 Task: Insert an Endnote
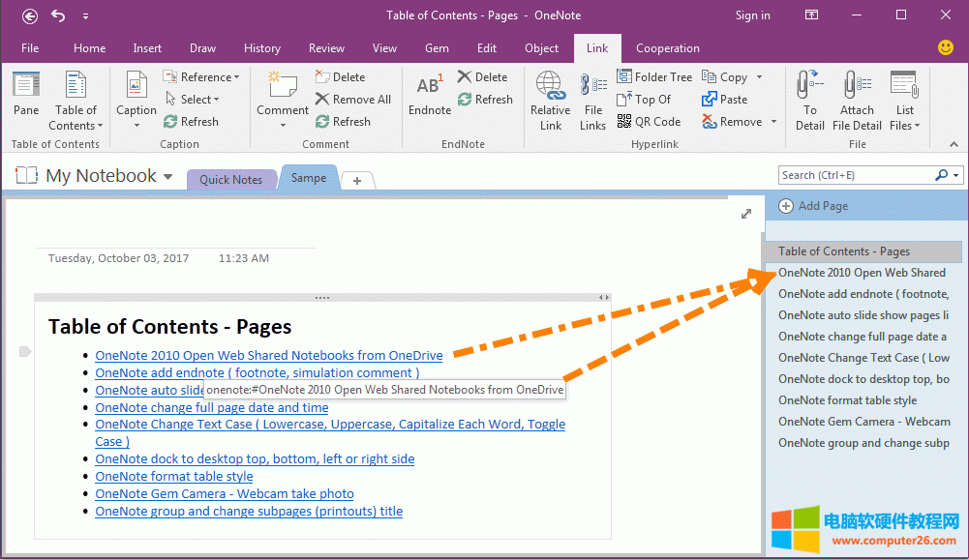[429, 92]
